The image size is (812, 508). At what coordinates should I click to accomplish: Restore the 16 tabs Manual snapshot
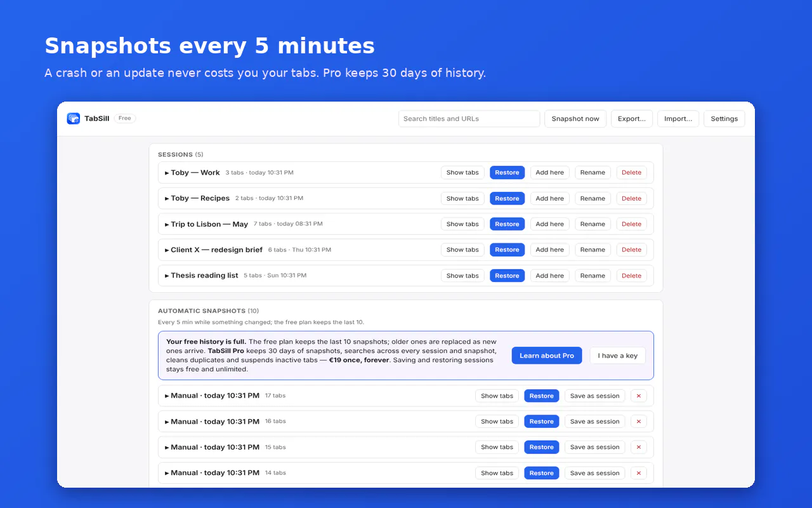pyautogui.click(x=541, y=422)
